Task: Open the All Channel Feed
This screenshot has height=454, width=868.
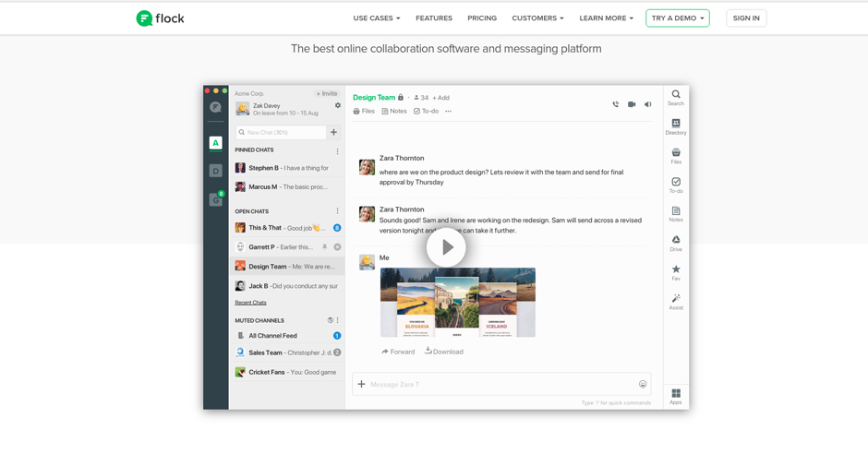Action: (287, 336)
